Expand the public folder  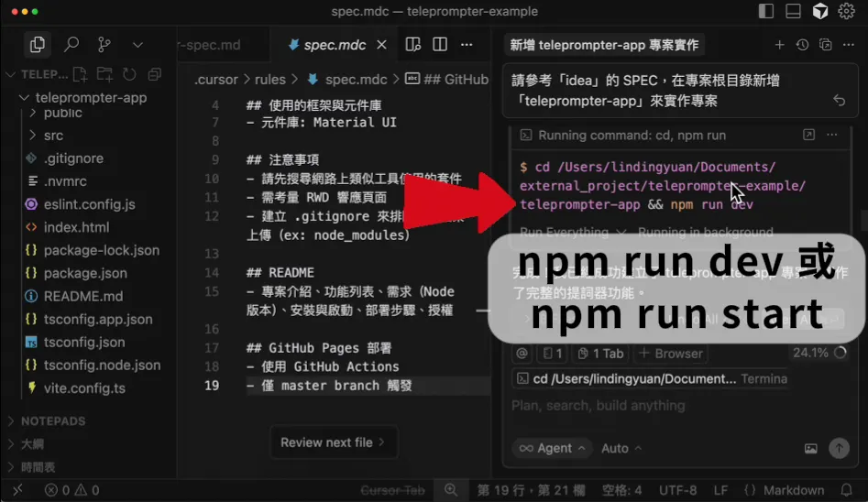tap(62, 113)
